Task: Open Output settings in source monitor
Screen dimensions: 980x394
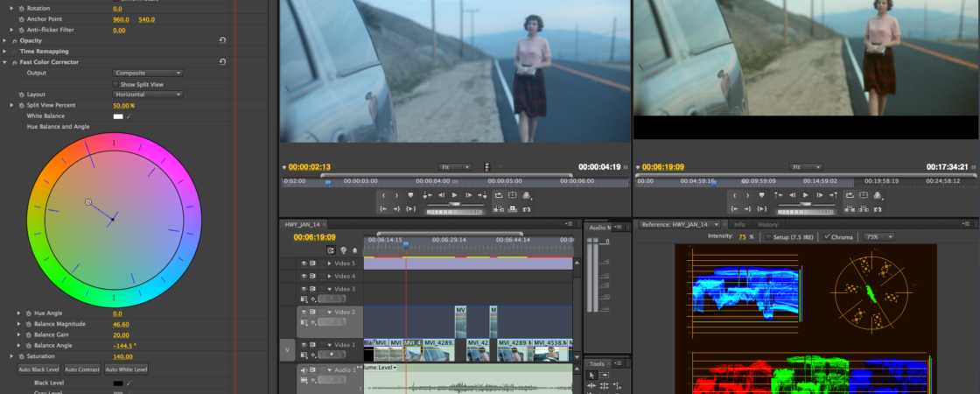Action: point(526,196)
